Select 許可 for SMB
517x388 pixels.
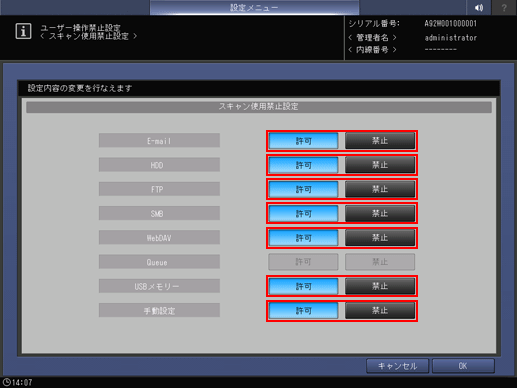[x=303, y=213]
